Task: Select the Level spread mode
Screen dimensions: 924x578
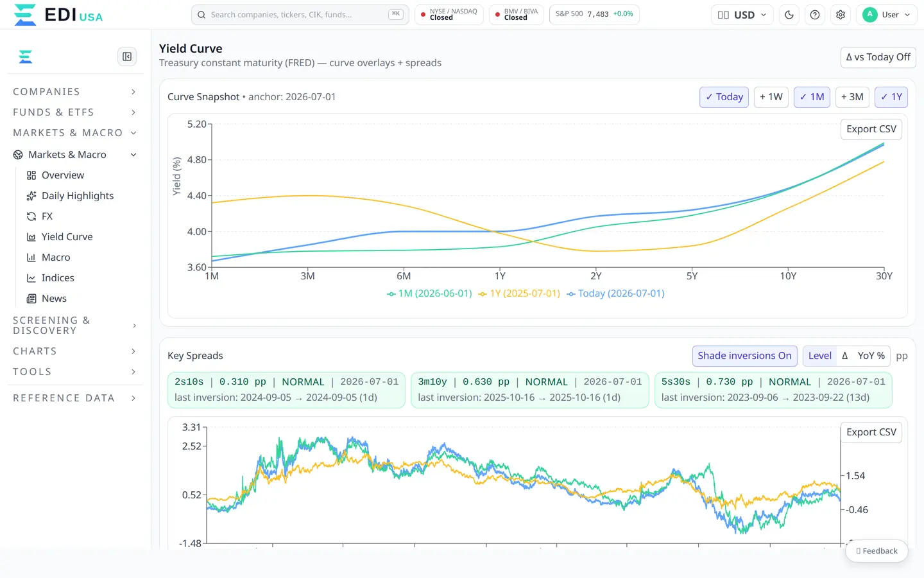Action: pos(820,356)
